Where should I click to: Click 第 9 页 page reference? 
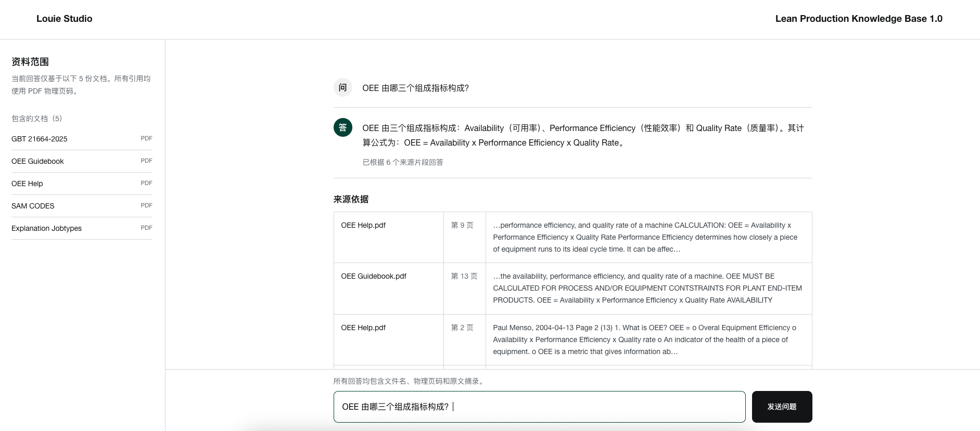click(x=462, y=225)
